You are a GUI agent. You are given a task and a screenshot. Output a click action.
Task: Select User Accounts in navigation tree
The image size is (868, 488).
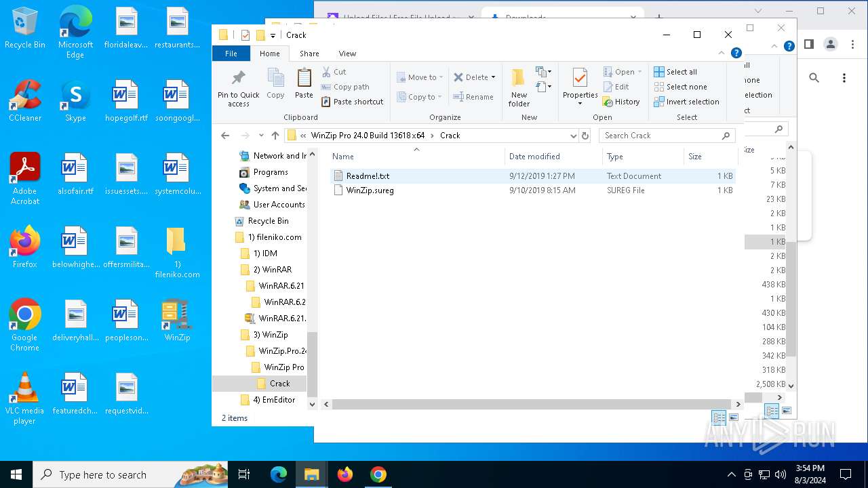pos(279,205)
